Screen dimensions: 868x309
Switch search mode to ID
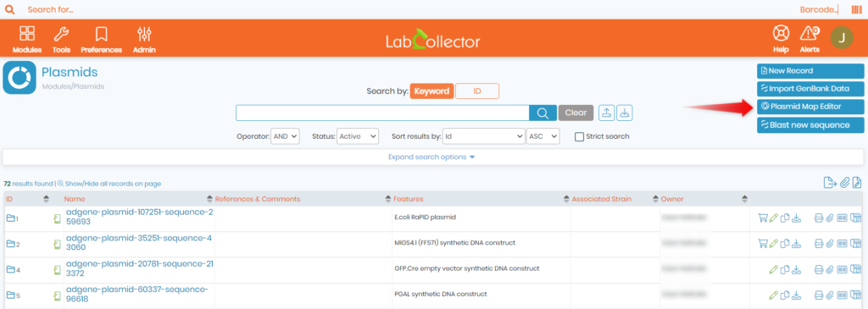tap(477, 91)
